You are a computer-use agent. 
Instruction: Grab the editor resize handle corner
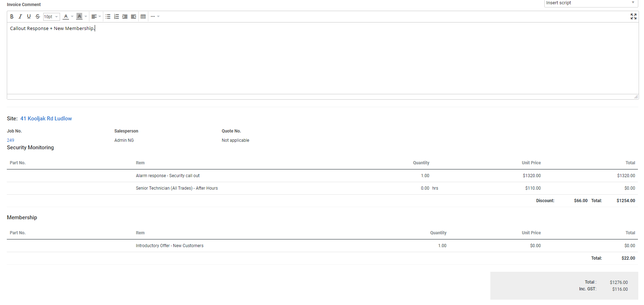click(x=636, y=97)
